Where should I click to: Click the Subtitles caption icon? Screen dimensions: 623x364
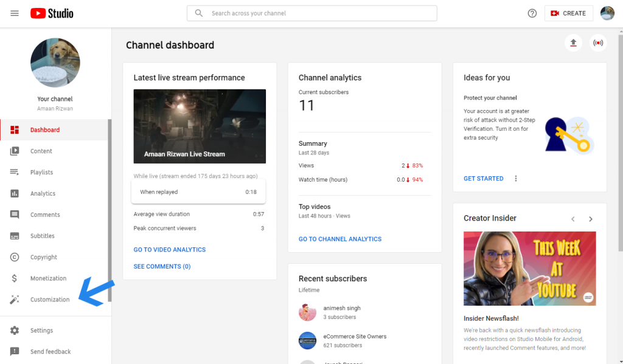[15, 236]
